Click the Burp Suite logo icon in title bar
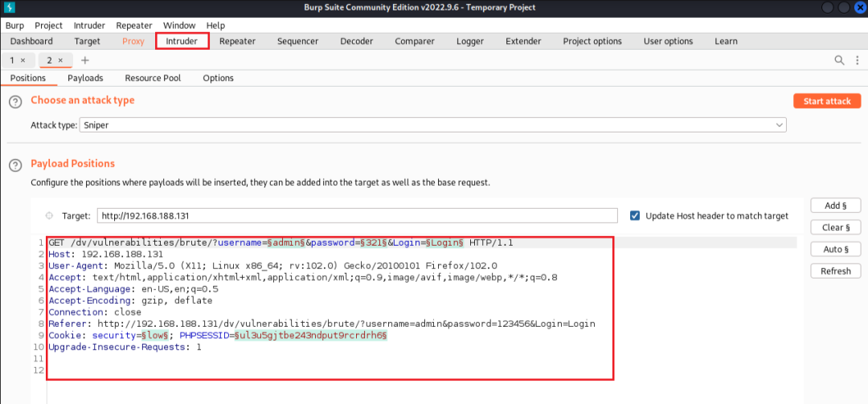The height and width of the screenshot is (404, 868). point(10,8)
